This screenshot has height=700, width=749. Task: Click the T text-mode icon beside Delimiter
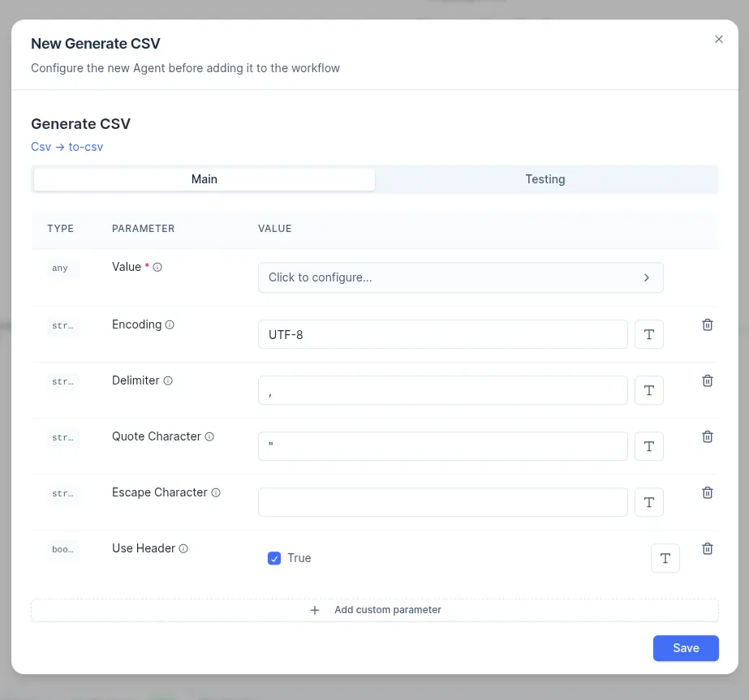[x=648, y=389]
